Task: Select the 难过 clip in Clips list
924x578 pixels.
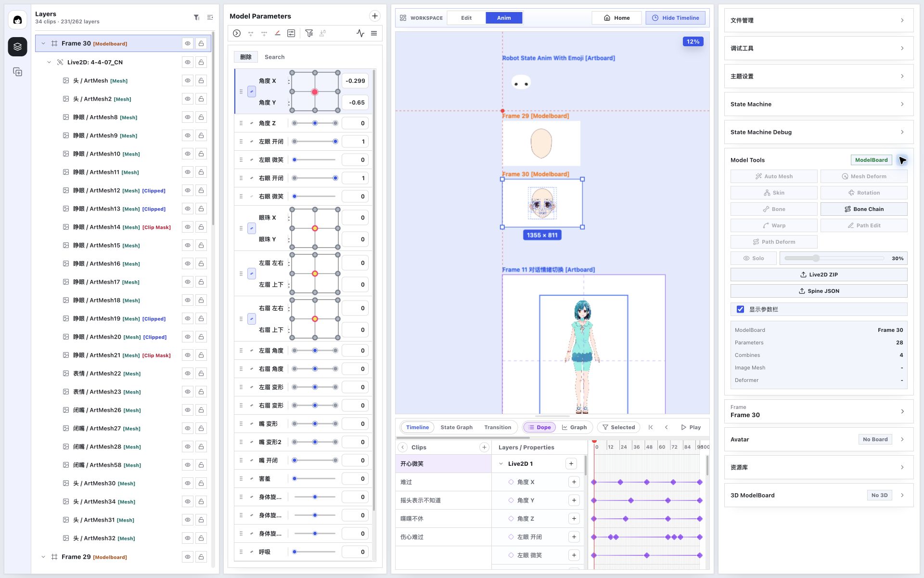Action: pyautogui.click(x=443, y=482)
